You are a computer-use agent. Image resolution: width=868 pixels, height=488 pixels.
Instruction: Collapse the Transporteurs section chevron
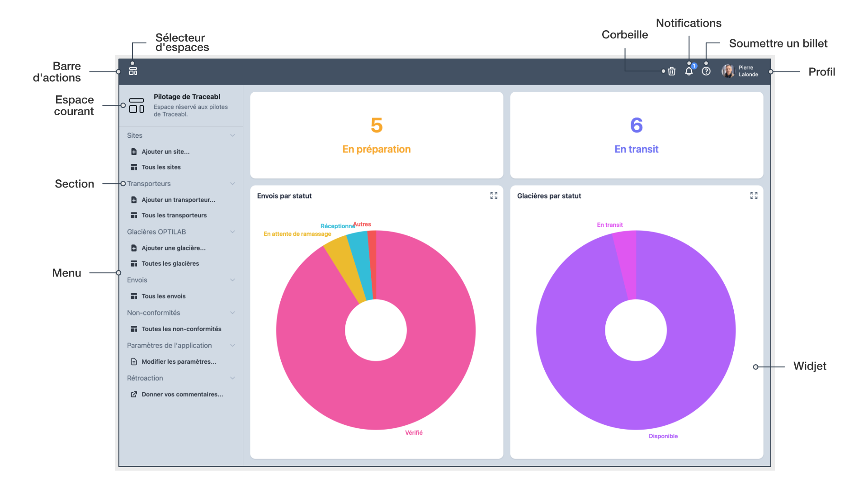point(232,183)
